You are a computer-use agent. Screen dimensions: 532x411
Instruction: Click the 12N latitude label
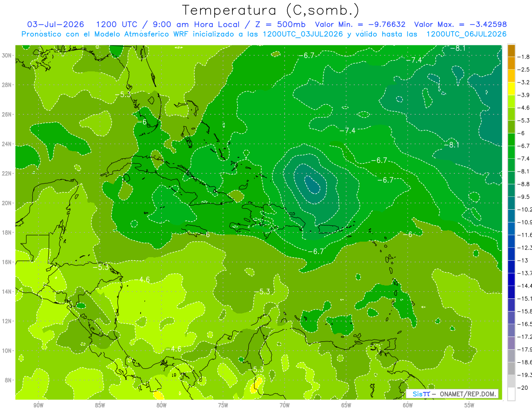[7, 321]
